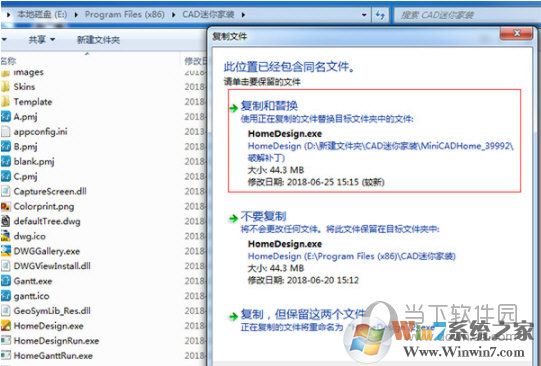Screen dimensions: 541x366
Task: Click 本地磁盘 (E:) in the address path
Action: coord(42,14)
